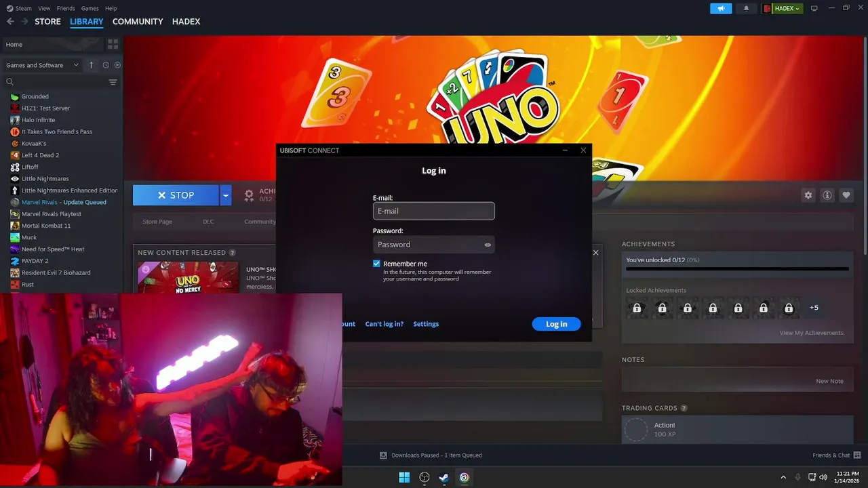
Task: Click the Downloads Paused status icon
Action: [383, 455]
